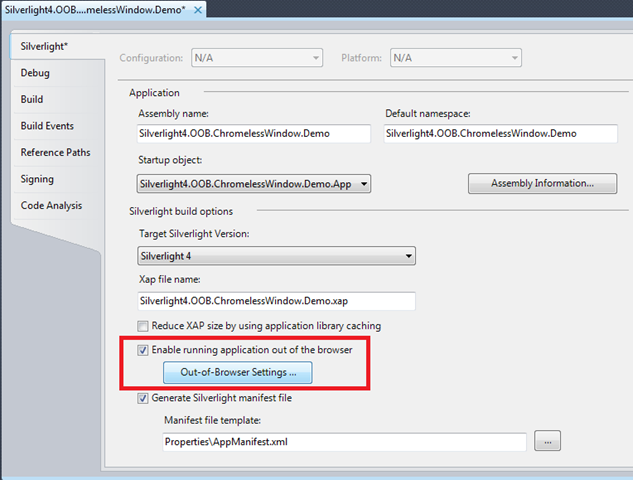Image resolution: width=633 pixels, height=480 pixels.
Task: Expand the Target Silverlight Version dropdown
Action: [x=277, y=256]
